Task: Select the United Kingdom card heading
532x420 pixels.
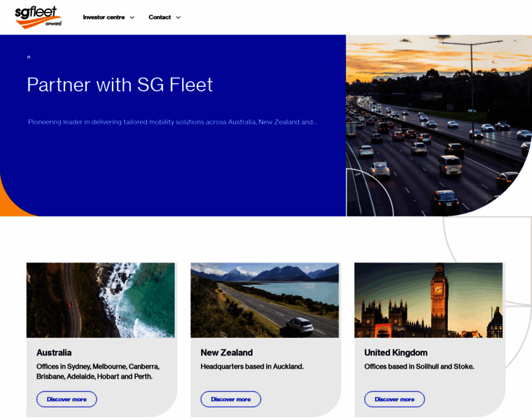Action: [x=396, y=353]
